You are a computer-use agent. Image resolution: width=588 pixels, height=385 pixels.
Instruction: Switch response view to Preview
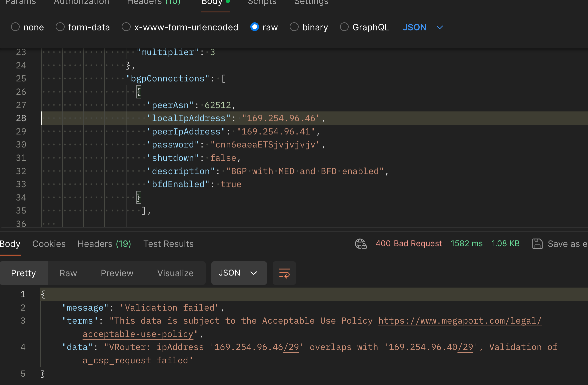tap(117, 273)
